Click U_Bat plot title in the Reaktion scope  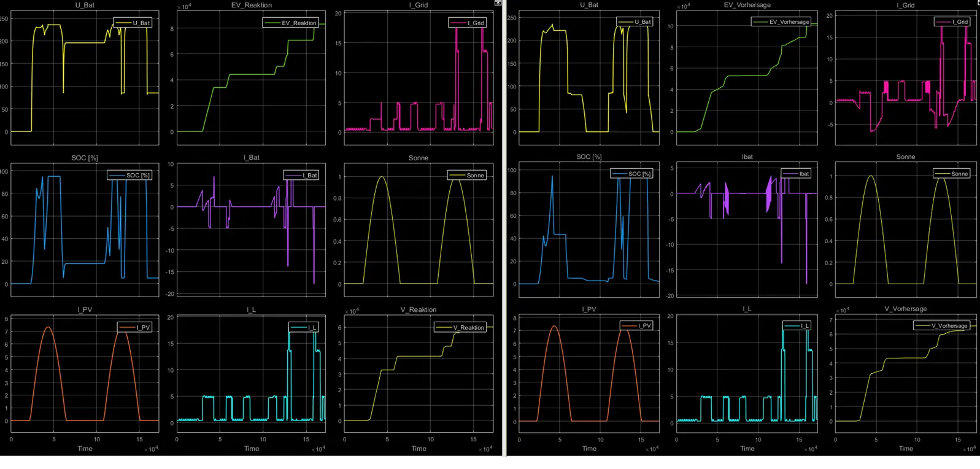point(85,5)
